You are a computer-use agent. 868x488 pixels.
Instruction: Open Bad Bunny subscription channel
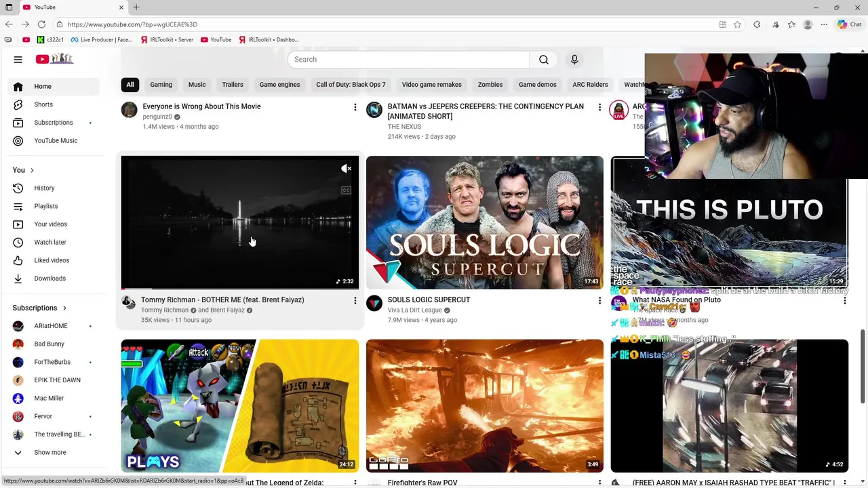pyautogui.click(x=53, y=344)
